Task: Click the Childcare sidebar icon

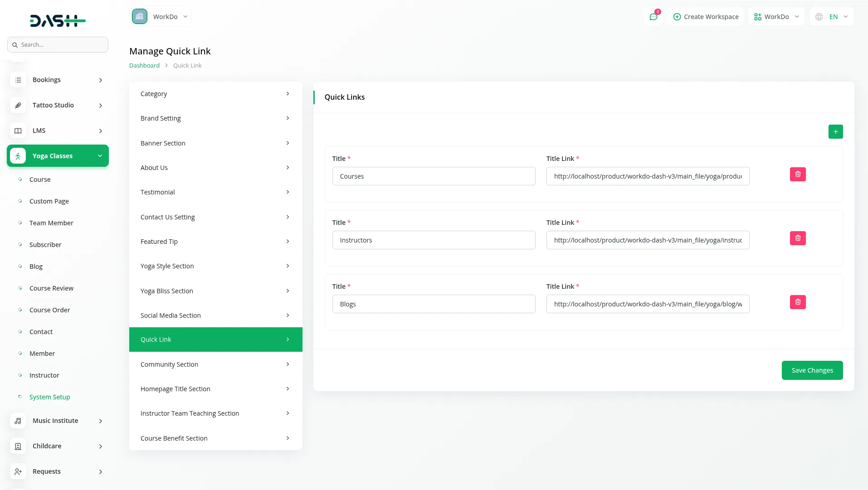Action: [x=18, y=446]
